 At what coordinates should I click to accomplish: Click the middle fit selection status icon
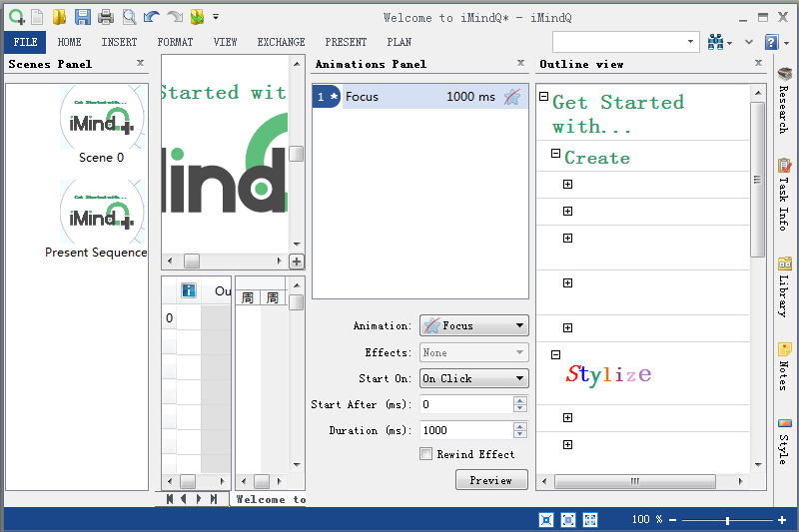coord(568,520)
